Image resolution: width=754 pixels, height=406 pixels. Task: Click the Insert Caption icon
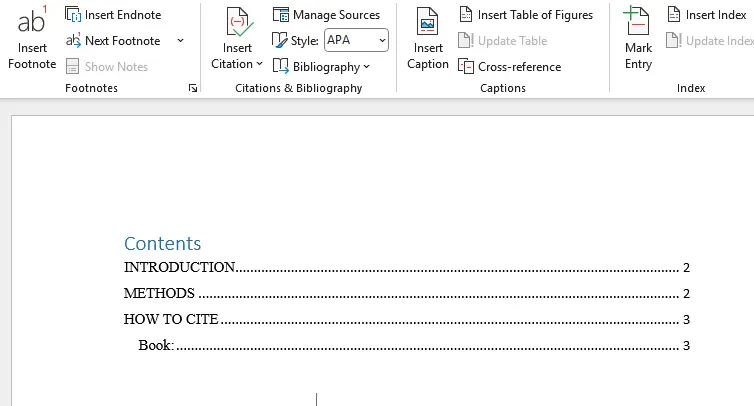428,24
